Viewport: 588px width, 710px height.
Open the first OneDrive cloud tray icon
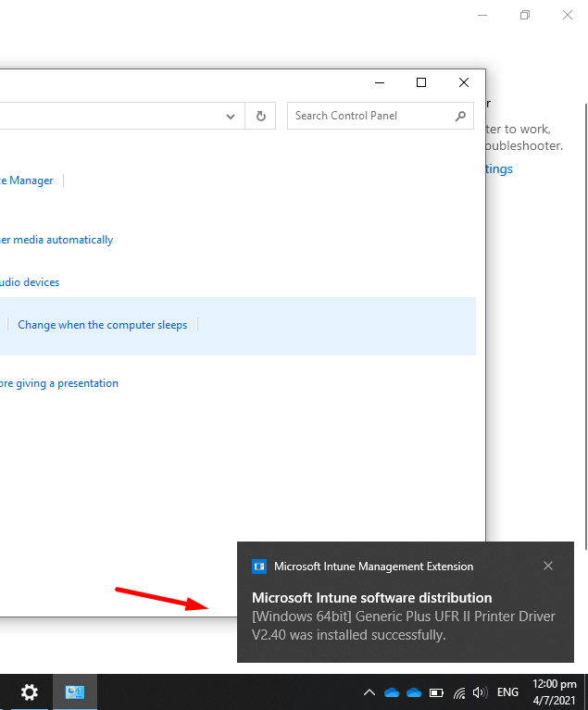392,692
